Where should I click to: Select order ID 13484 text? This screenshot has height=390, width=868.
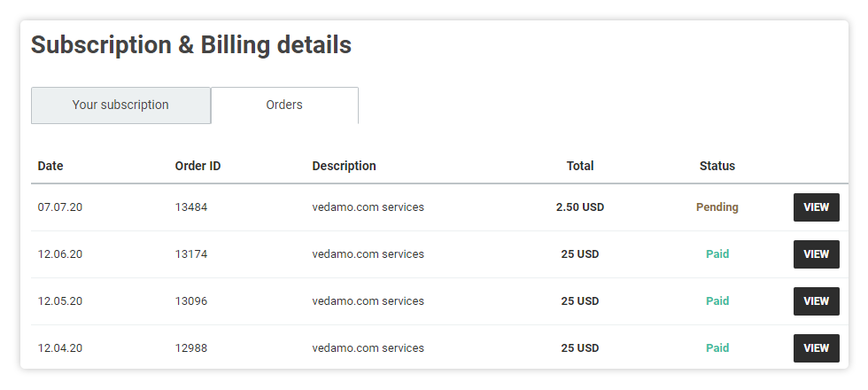pos(191,207)
